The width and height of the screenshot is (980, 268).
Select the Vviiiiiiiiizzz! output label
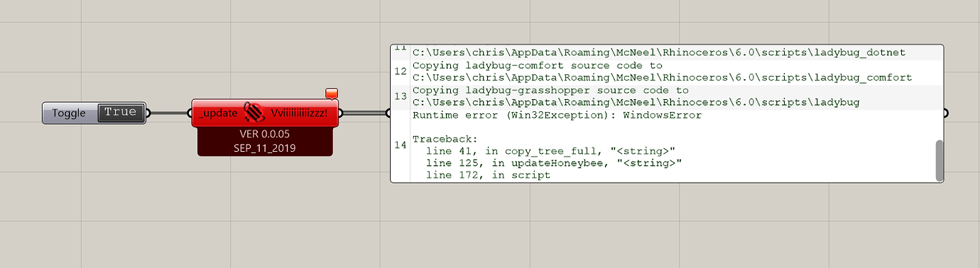tap(299, 113)
